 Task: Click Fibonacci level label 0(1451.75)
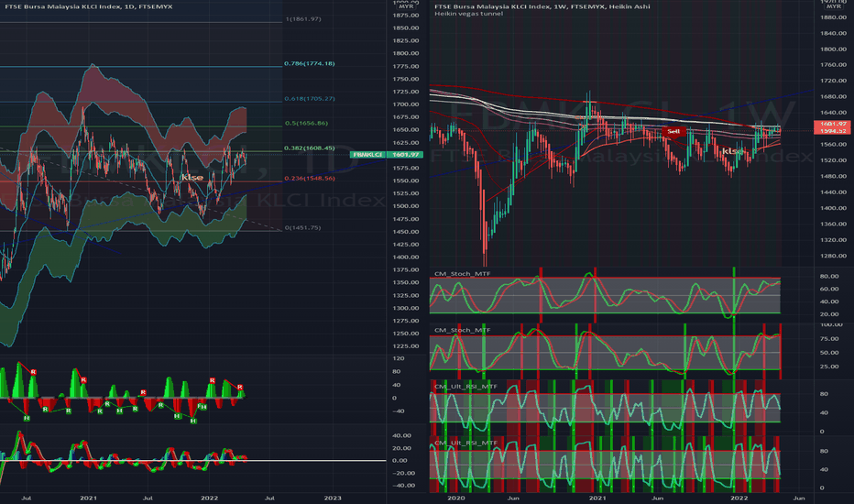click(x=302, y=228)
